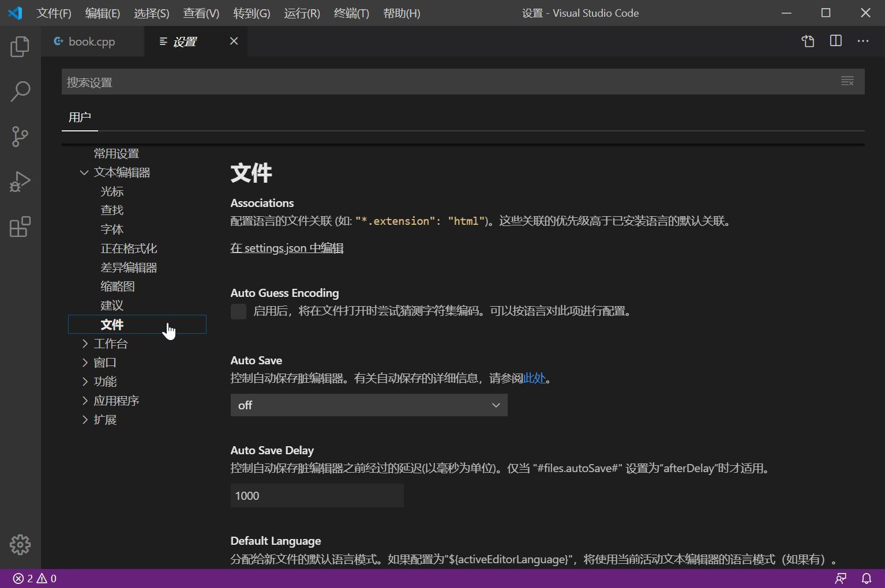Click the Default Language setting title

click(x=276, y=541)
